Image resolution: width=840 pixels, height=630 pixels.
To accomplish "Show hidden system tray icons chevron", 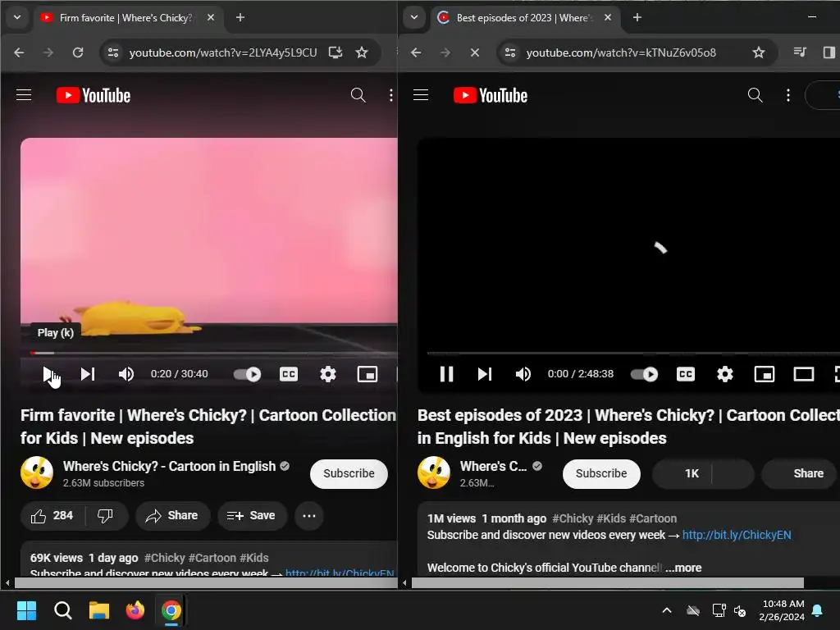I will pyautogui.click(x=667, y=610).
